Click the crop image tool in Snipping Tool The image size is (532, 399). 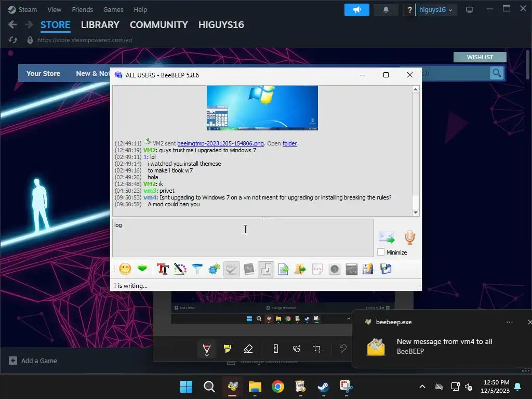(x=317, y=349)
